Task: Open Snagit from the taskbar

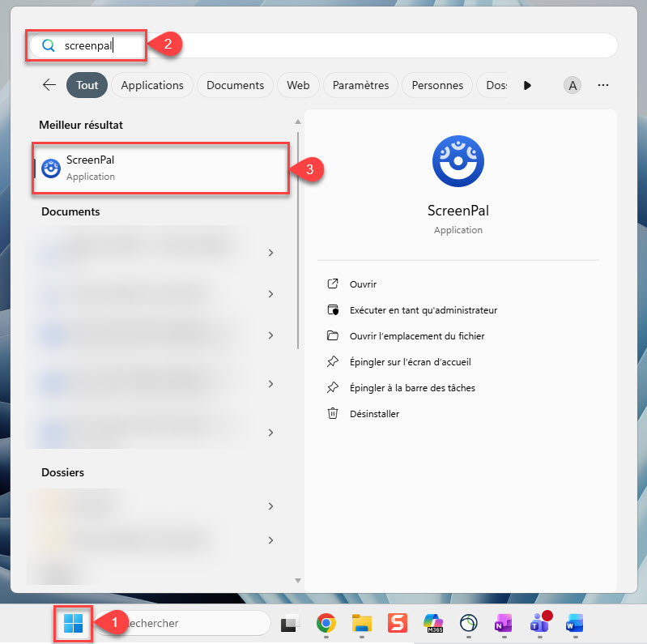Action: 398,624
